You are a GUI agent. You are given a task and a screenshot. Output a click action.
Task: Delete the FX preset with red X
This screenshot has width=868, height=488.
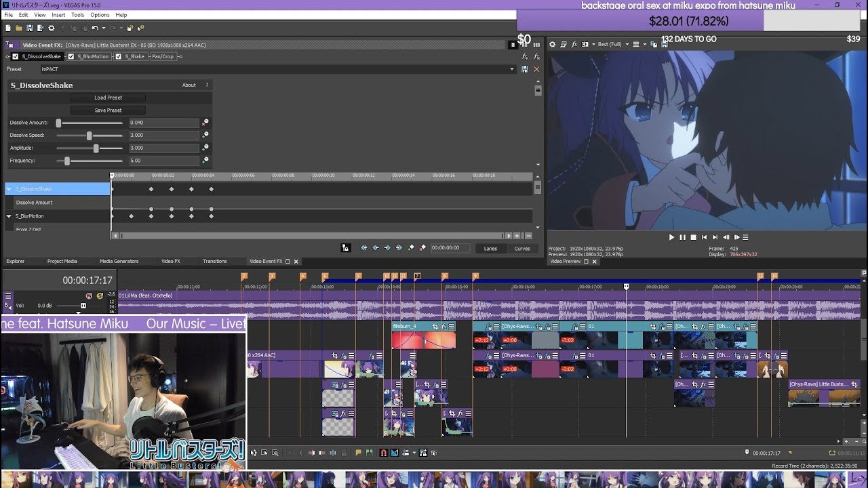coord(536,69)
